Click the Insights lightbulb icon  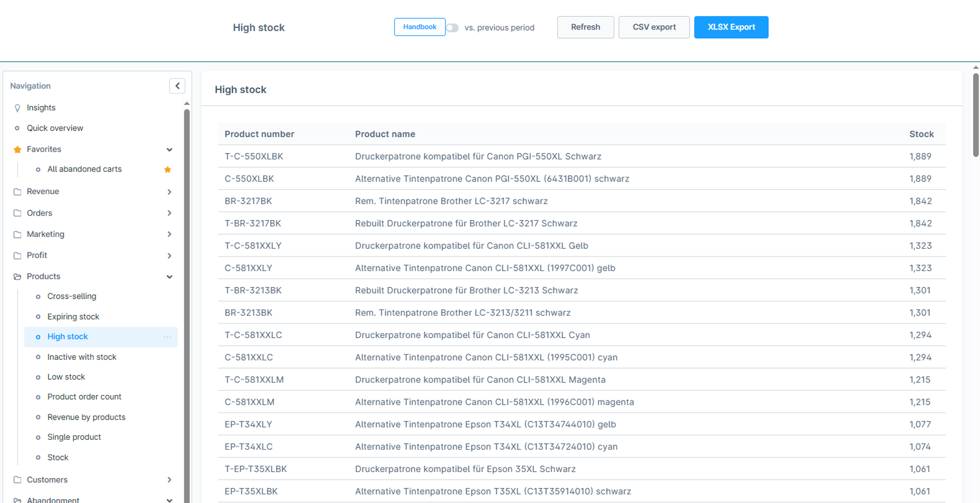click(17, 108)
